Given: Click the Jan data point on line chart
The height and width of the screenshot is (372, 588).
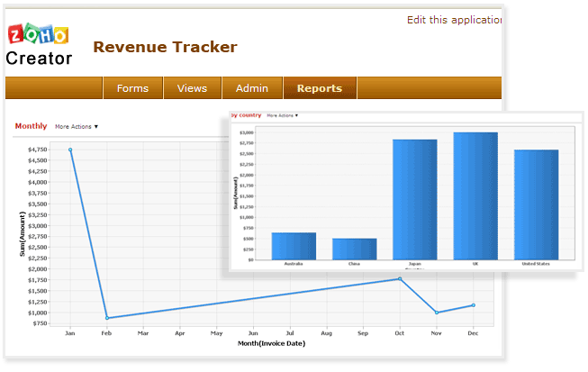Looking at the screenshot, I should (70, 150).
